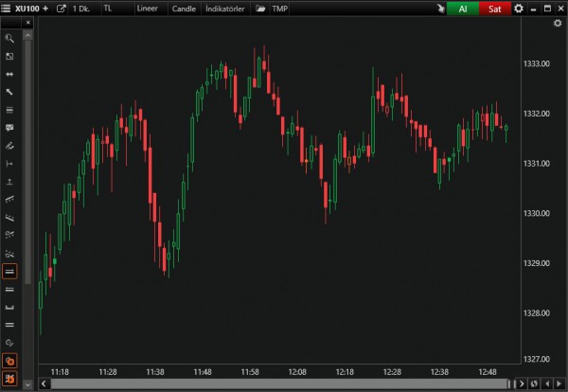The width and height of the screenshot is (568, 392).
Task: Click the 12:48 time axis label
Action: pos(488,372)
